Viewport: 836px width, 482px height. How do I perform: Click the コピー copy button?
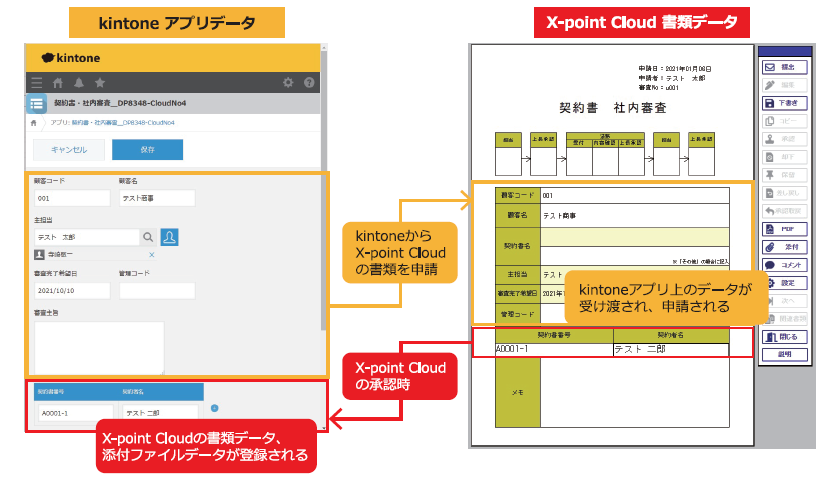tap(784, 121)
